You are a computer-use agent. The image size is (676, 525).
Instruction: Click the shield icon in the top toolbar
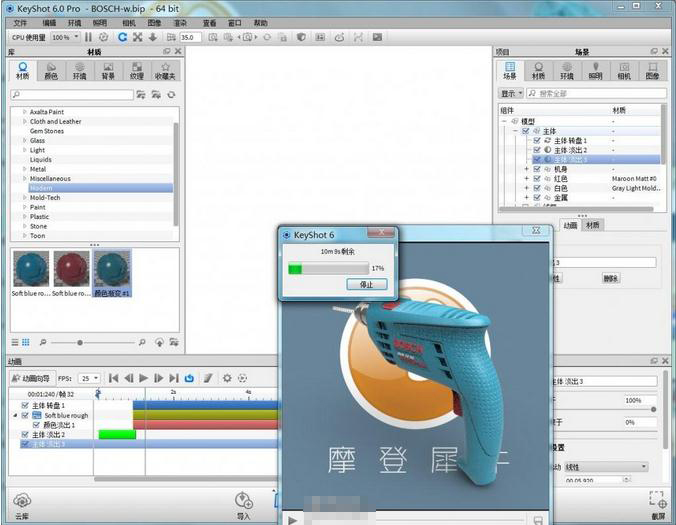click(x=301, y=37)
